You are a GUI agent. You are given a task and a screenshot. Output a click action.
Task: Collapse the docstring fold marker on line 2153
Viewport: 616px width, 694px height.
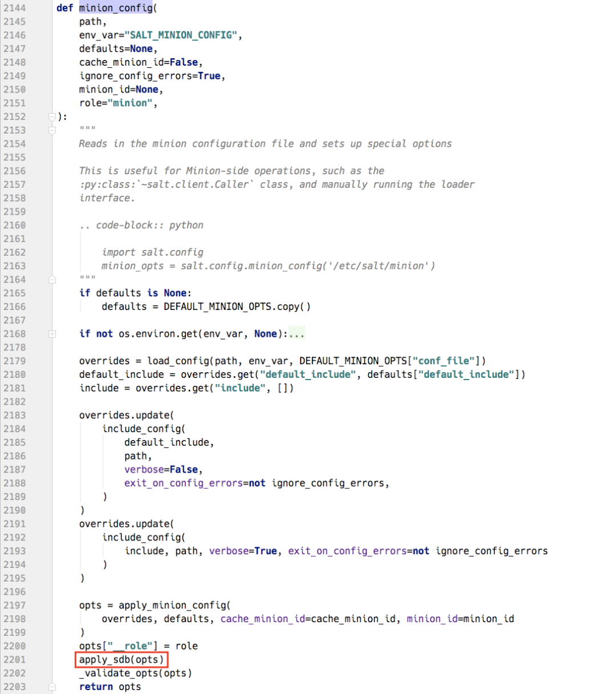52,130
